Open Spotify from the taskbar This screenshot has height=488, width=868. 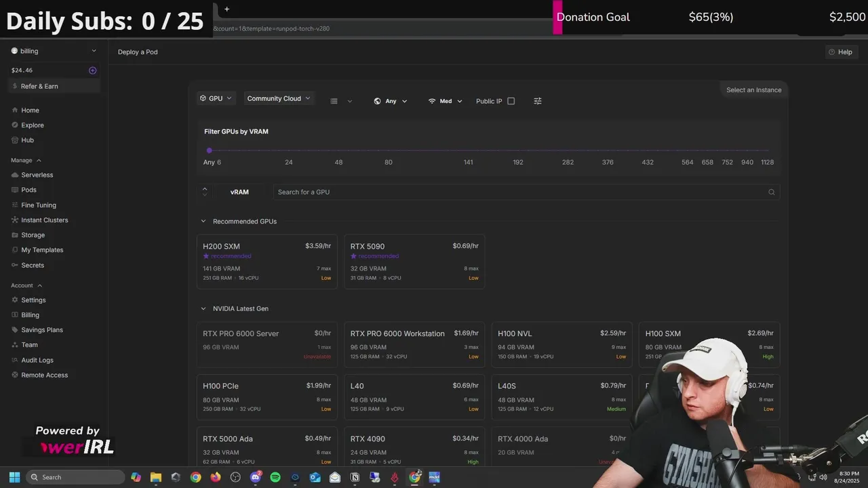point(275,477)
